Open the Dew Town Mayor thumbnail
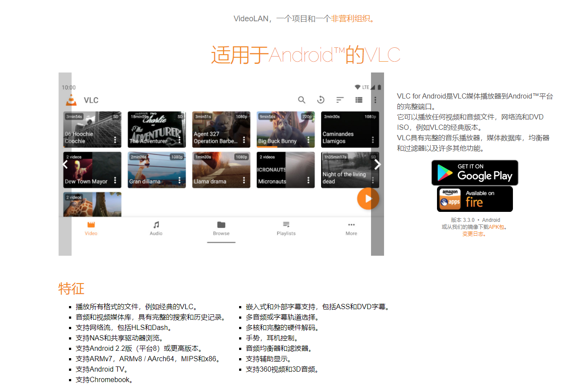 pos(92,170)
